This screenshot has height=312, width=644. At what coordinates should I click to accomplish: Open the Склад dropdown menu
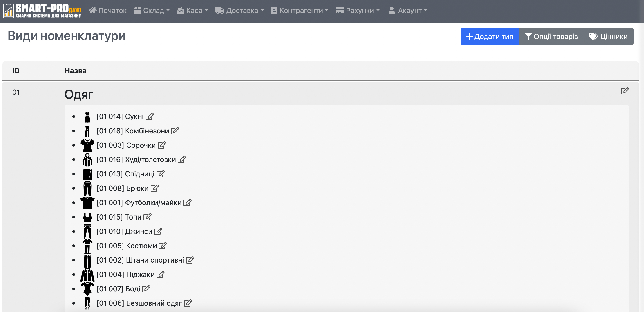coord(152,11)
